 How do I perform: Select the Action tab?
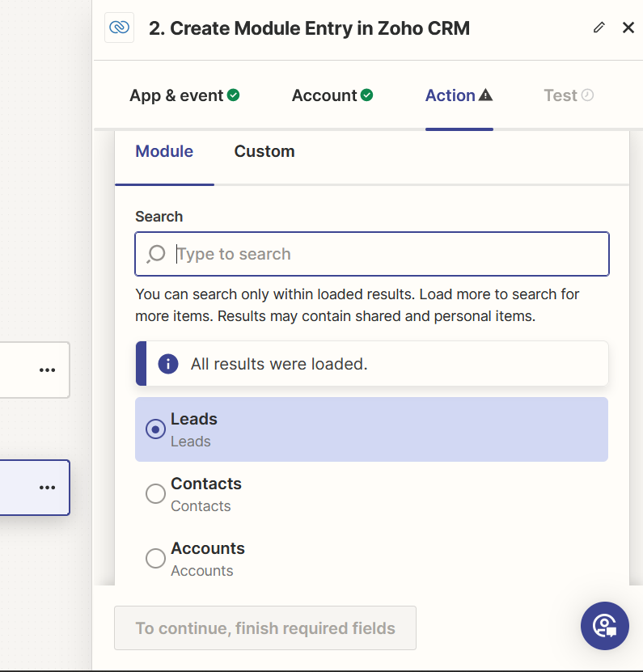(x=451, y=95)
